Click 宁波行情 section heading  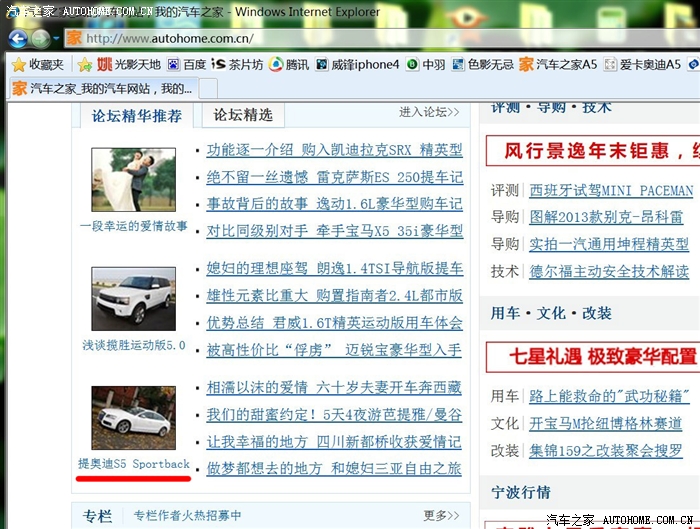[x=521, y=492]
